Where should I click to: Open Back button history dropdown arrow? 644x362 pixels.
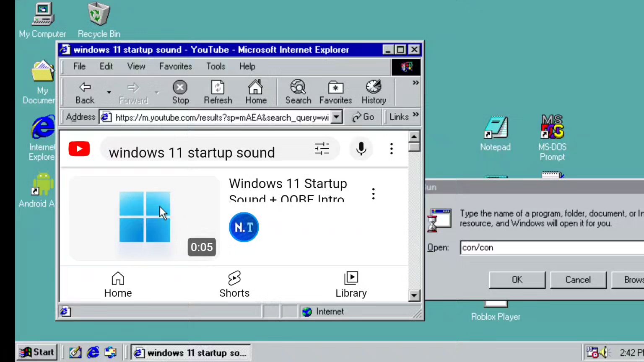109,92
